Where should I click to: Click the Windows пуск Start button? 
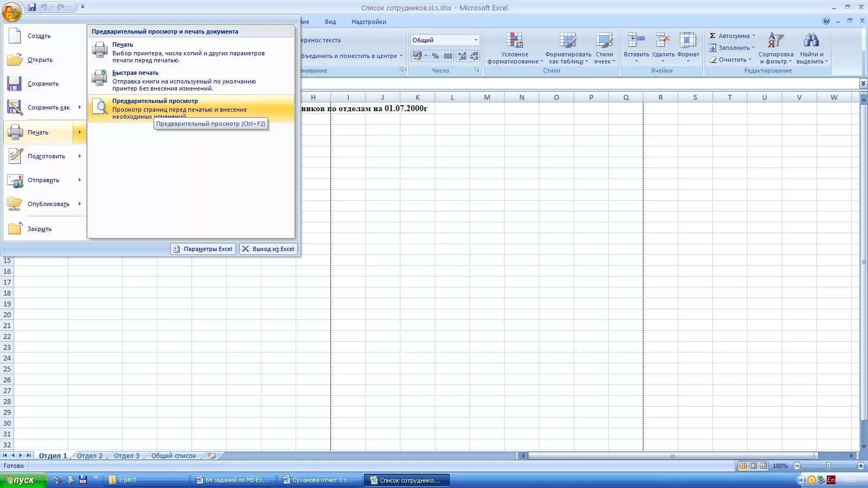click(23, 480)
